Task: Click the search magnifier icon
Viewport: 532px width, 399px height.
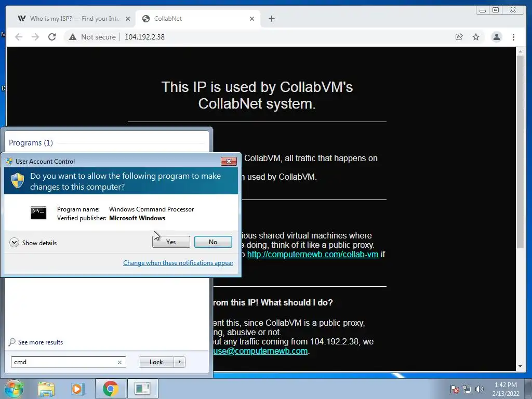Action: tap(12, 342)
